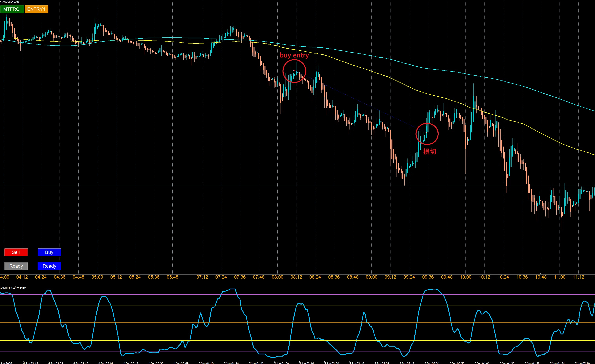Click the 07:48 time axis label

[x=259, y=277]
